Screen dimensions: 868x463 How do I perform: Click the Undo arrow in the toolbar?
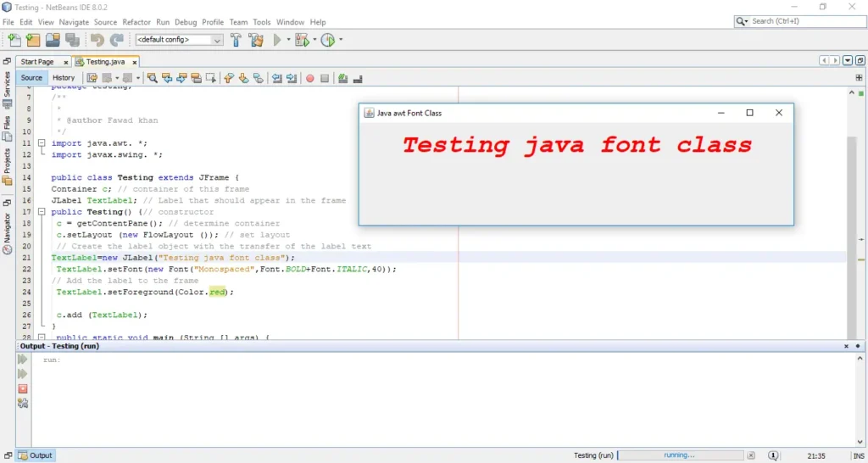(x=97, y=40)
